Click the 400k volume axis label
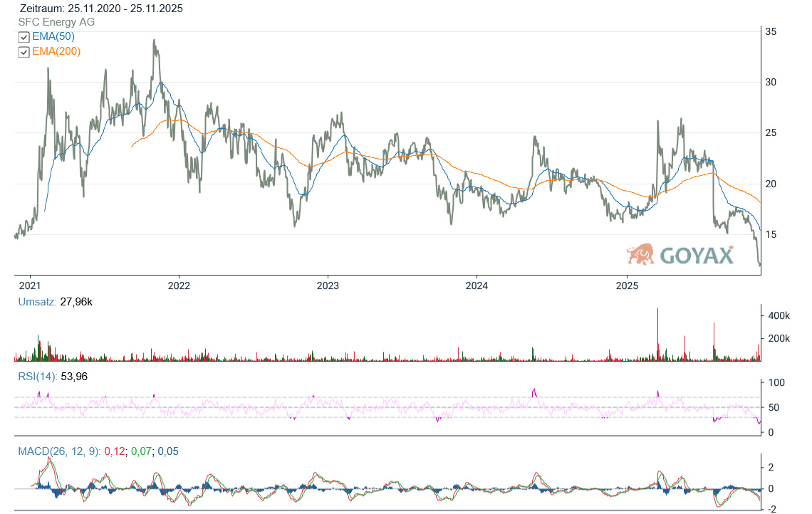Screen dimensions: 812x514 [776, 315]
